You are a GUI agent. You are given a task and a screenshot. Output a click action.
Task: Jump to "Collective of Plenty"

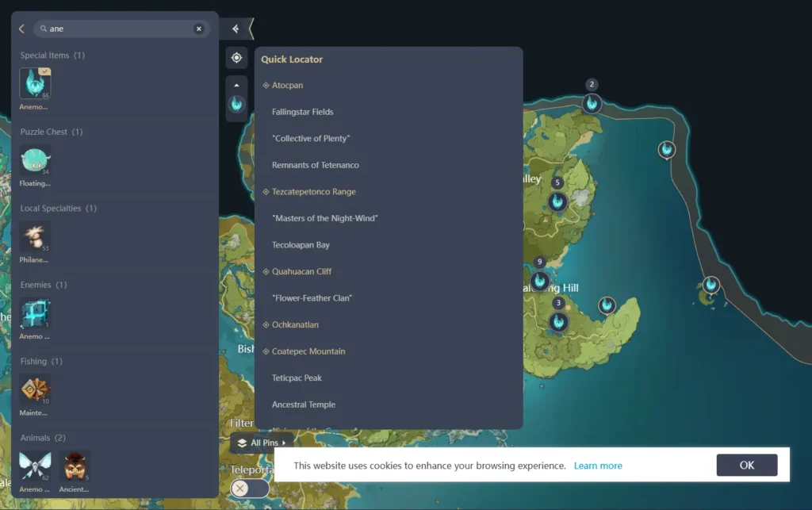tap(311, 138)
